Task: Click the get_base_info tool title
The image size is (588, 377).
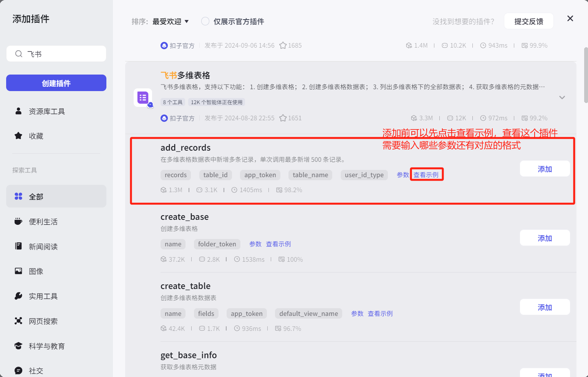Action: pyautogui.click(x=189, y=355)
